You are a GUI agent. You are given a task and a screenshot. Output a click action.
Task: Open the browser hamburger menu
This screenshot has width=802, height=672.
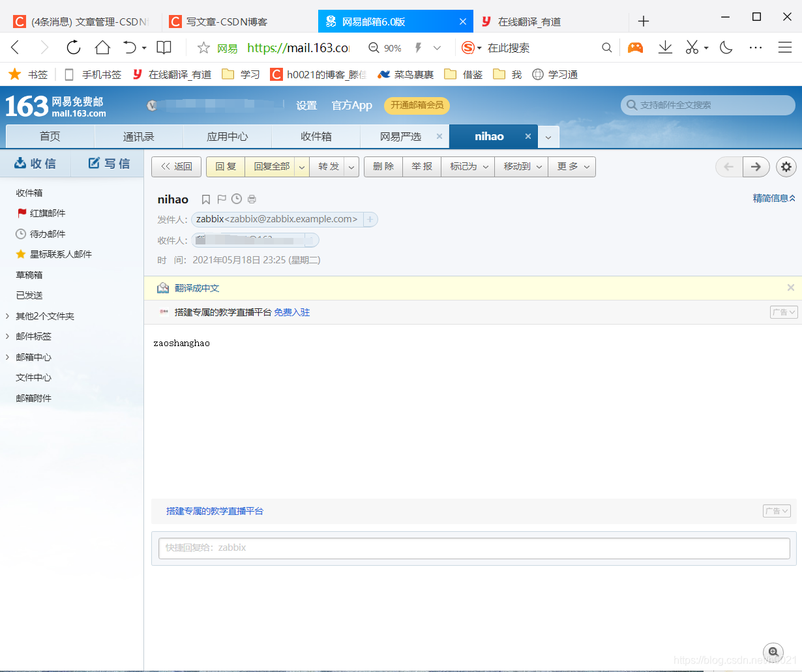785,48
